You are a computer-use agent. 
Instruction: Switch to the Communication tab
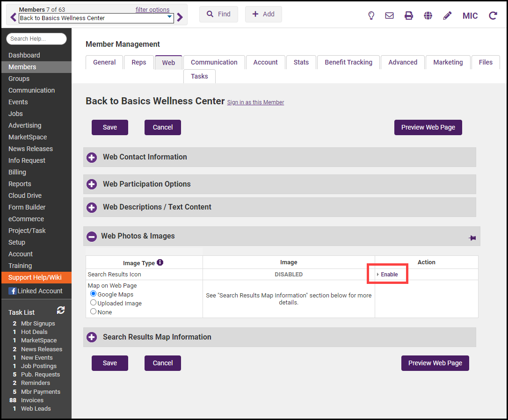tap(214, 62)
